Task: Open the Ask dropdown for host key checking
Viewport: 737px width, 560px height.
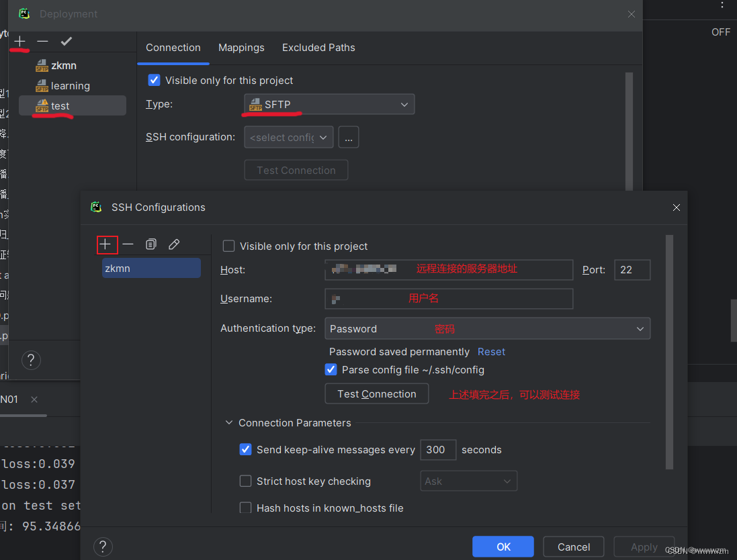Action: [x=469, y=481]
